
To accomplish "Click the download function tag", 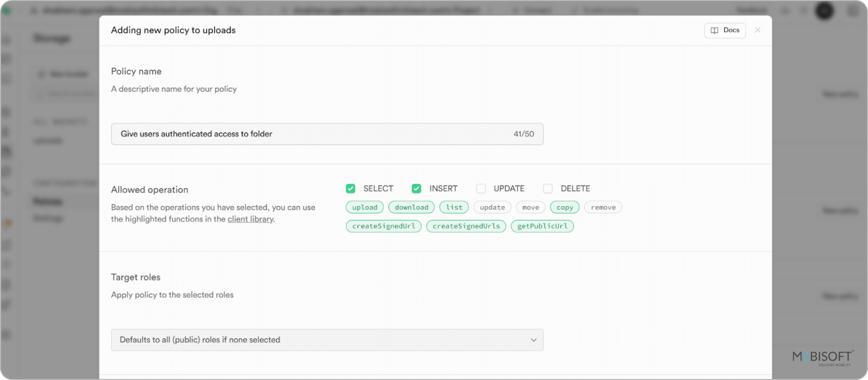I will tap(411, 207).
